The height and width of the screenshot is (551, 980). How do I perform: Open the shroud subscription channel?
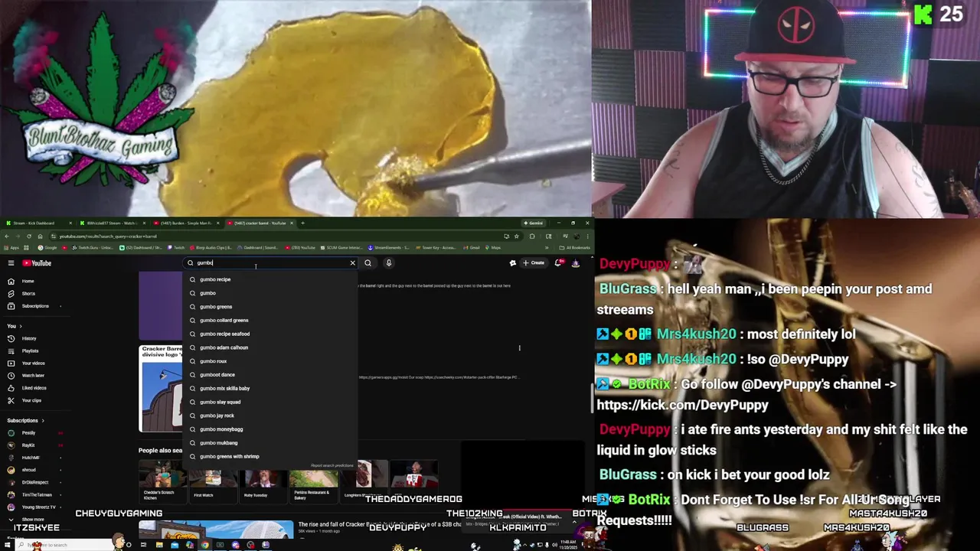pos(35,470)
